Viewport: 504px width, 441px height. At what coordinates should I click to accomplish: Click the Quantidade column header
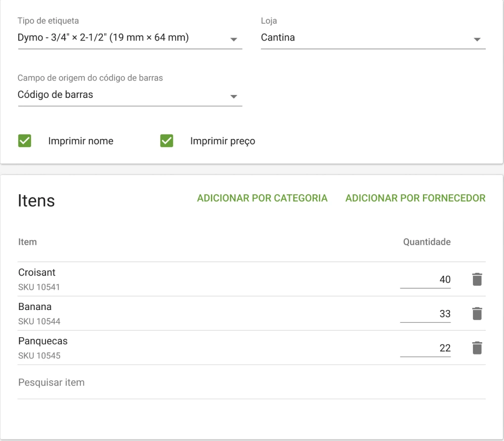(426, 242)
